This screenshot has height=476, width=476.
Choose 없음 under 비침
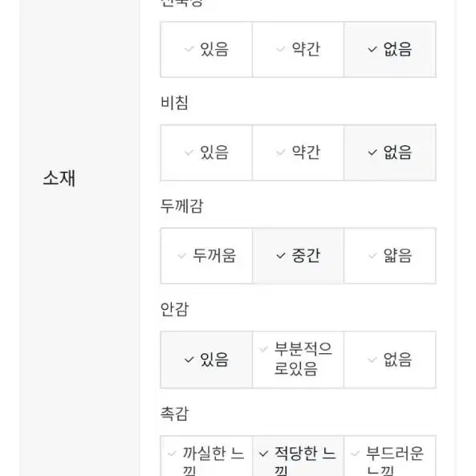pyautogui.click(x=390, y=153)
